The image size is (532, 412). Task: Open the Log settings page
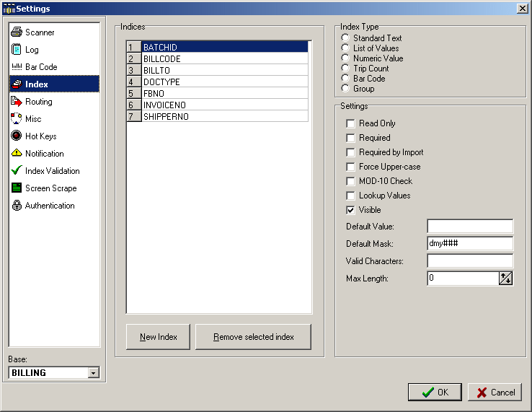tap(54, 49)
